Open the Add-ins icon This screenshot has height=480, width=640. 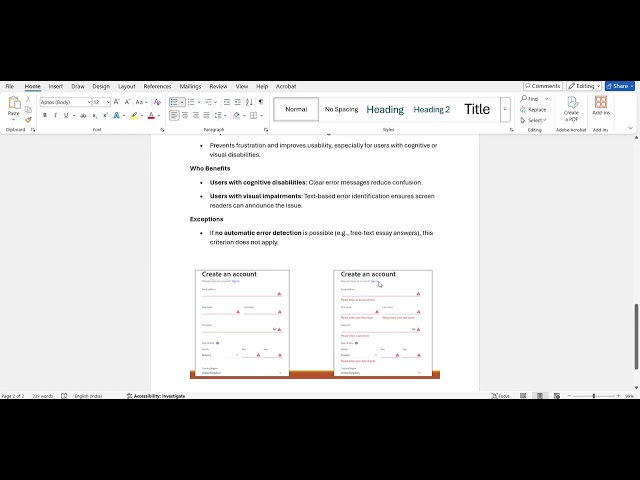pyautogui.click(x=601, y=106)
